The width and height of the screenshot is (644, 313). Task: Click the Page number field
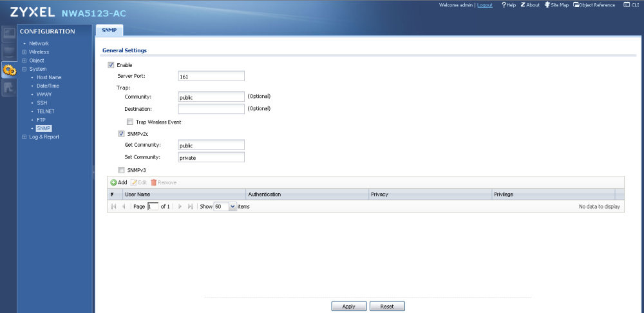[x=153, y=207]
